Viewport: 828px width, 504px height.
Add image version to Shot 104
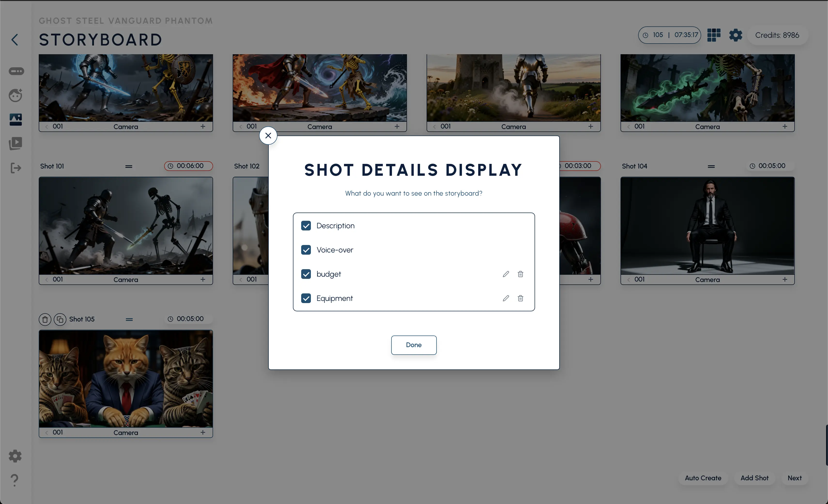click(x=785, y=279)
